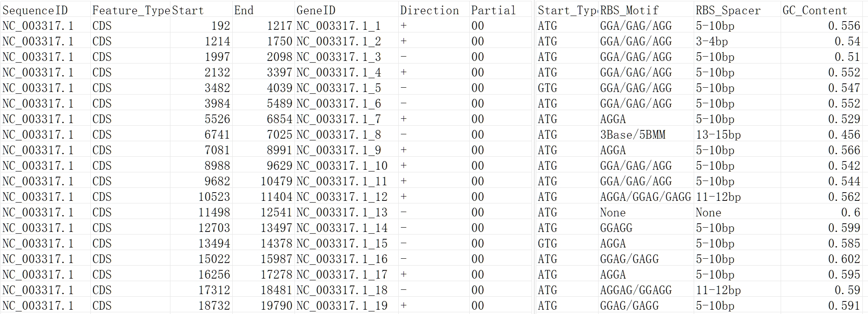The image size is (868, 314).
Task: Click the GC_Content header cell
Action: 824,10
